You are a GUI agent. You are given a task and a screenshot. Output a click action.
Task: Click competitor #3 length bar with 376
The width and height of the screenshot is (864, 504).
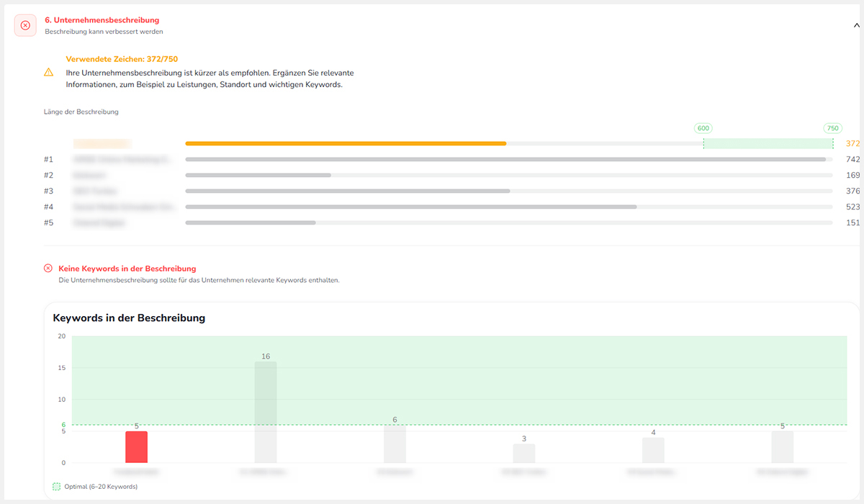click(348, 191)
